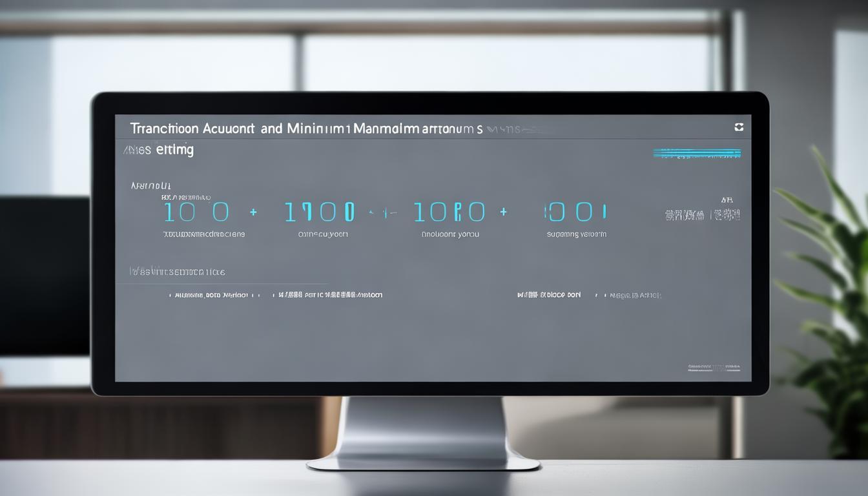The height and width of the screenshot is (496, 868).
Task: Click the "nnoluoont yonou" label
Action: tap(450, 234)
